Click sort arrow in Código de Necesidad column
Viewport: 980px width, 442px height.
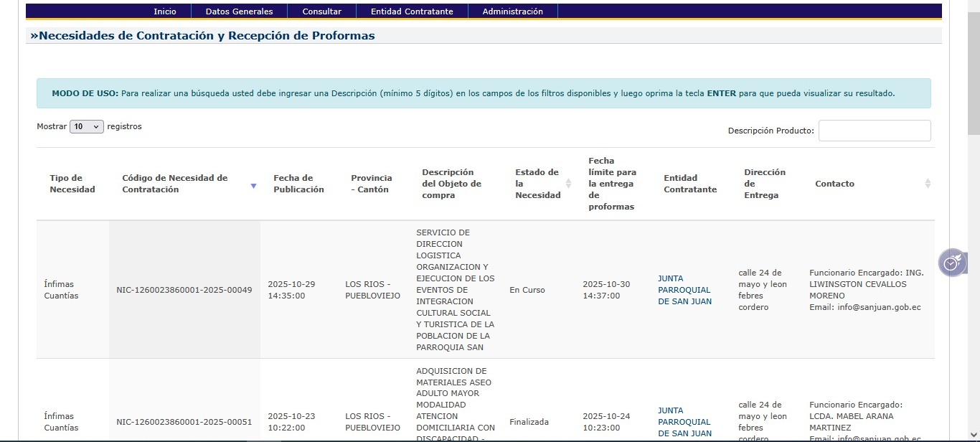[253, 186]
